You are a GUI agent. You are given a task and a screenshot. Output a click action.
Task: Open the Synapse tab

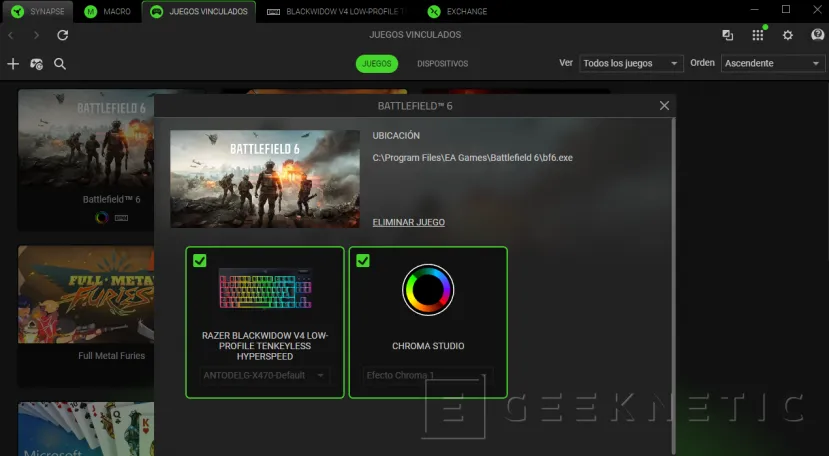(x=38, y=11)
